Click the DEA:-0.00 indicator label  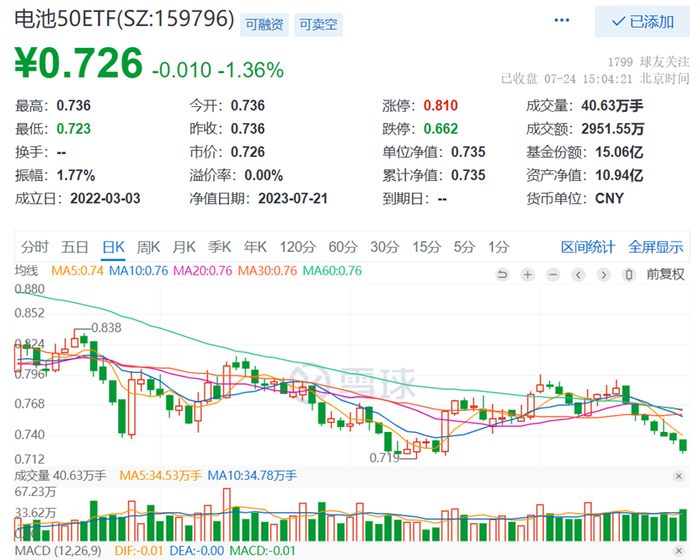click(197, 551)
